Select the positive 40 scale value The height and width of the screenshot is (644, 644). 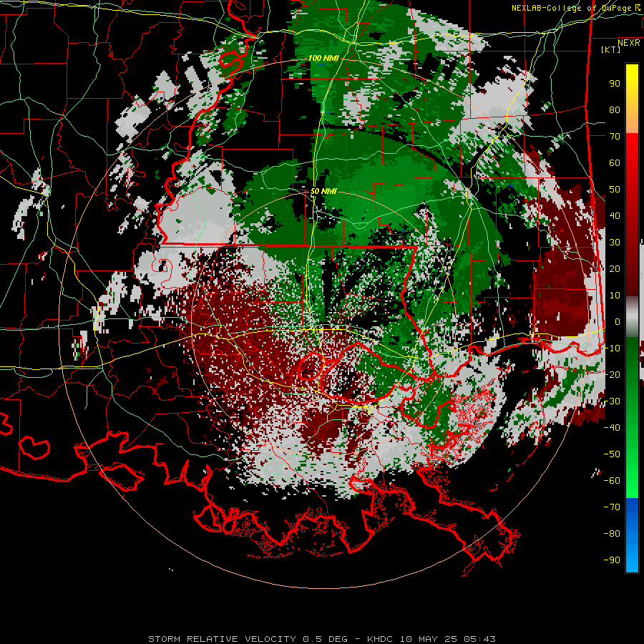[615, 215]
